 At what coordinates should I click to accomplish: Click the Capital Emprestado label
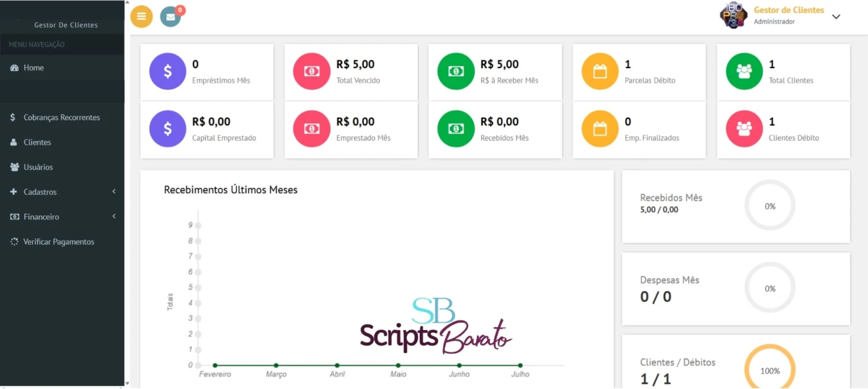tap(224, 138)
